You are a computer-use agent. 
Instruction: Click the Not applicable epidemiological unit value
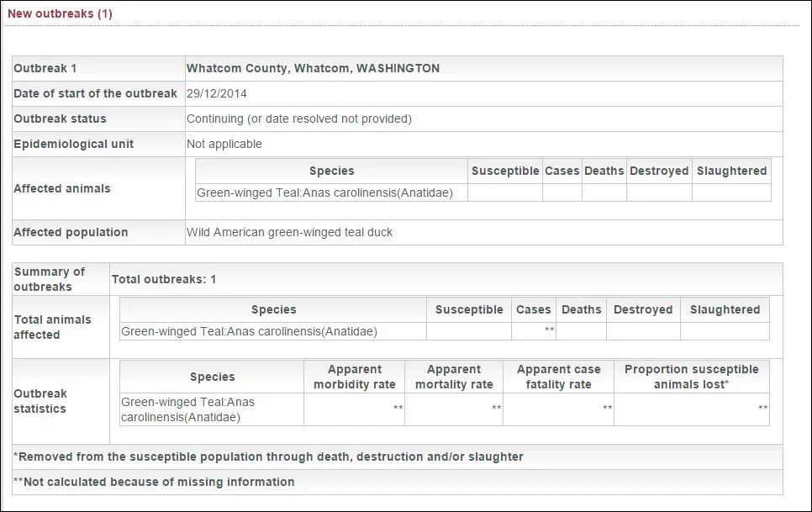(224, 144)
